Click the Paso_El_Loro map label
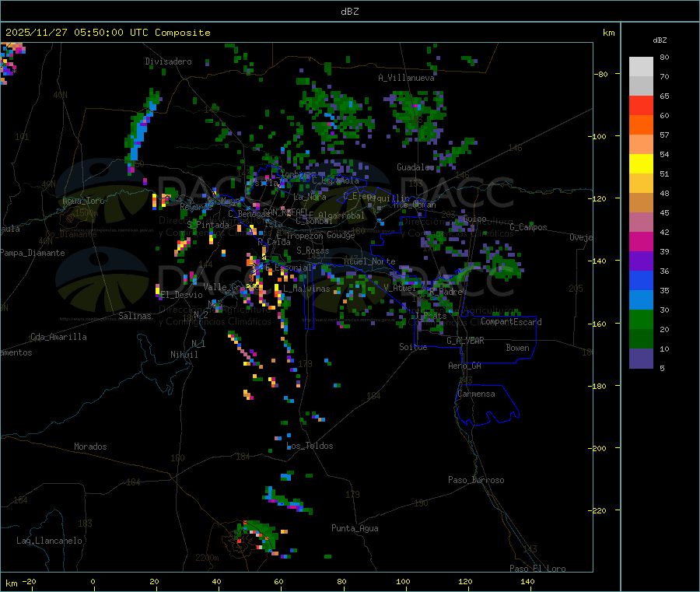Viewport: 700px width, 592px height. tap(537, 569)
